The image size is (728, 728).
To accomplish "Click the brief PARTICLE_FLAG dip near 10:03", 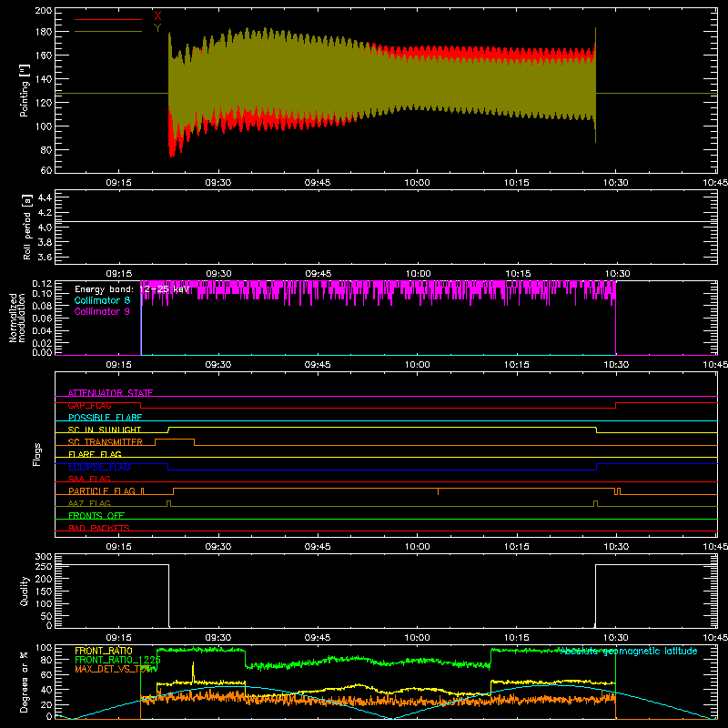I will point(439,491).
